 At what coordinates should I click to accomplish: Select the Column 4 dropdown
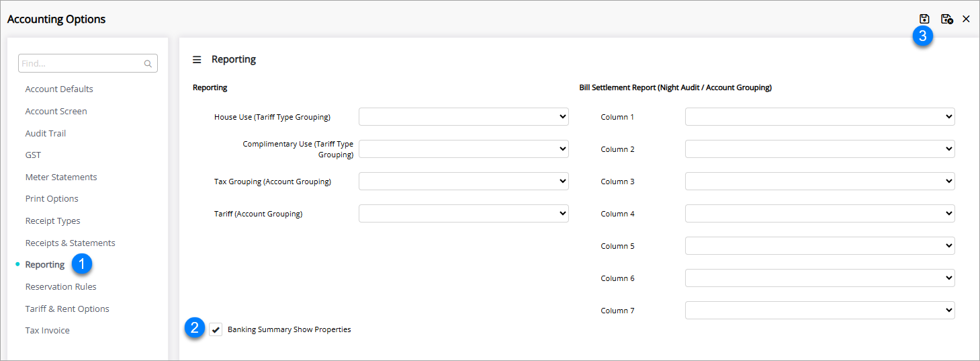click(x=819, y=214)
